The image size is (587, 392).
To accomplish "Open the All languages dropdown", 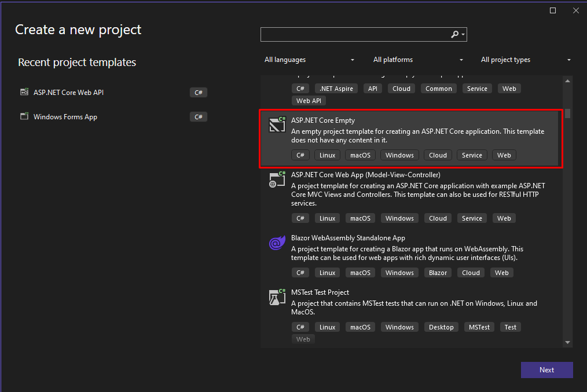I will [x=309, y=60].
